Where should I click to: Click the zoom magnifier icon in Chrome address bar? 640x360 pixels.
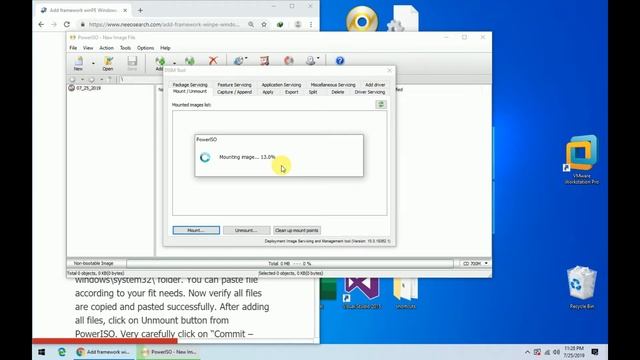click(251, 24)
